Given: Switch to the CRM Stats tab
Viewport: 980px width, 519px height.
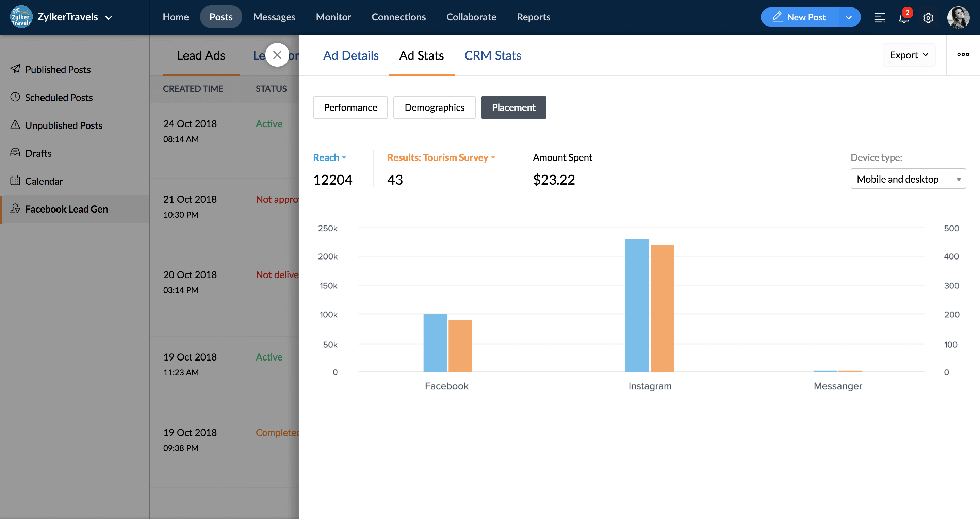Looking at the screenshot, I should 492,55.
